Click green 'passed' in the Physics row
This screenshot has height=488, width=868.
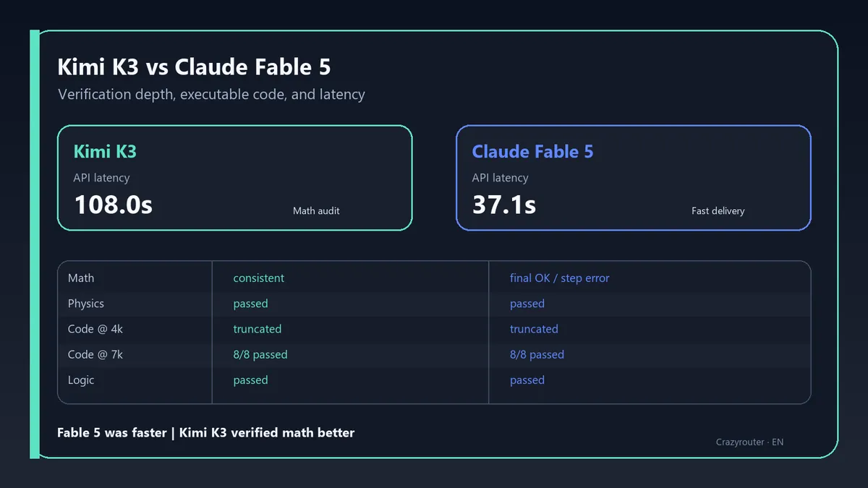tap(250, 304)
